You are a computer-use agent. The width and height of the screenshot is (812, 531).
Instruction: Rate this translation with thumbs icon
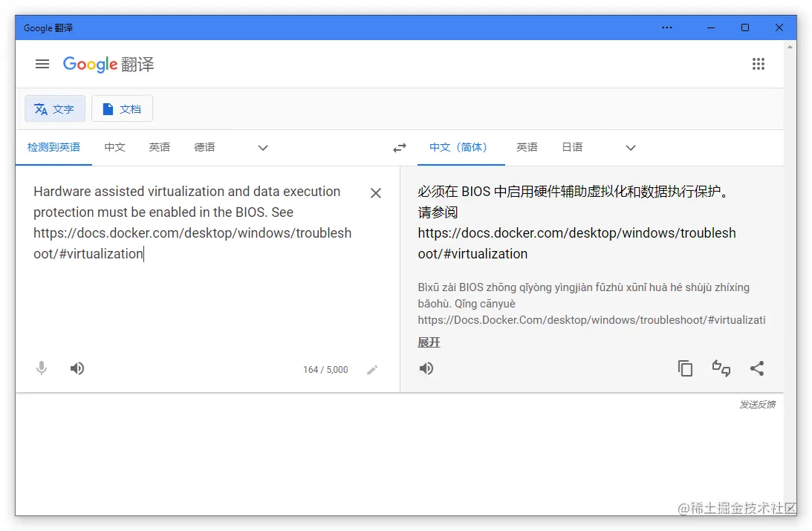point(721,368)
